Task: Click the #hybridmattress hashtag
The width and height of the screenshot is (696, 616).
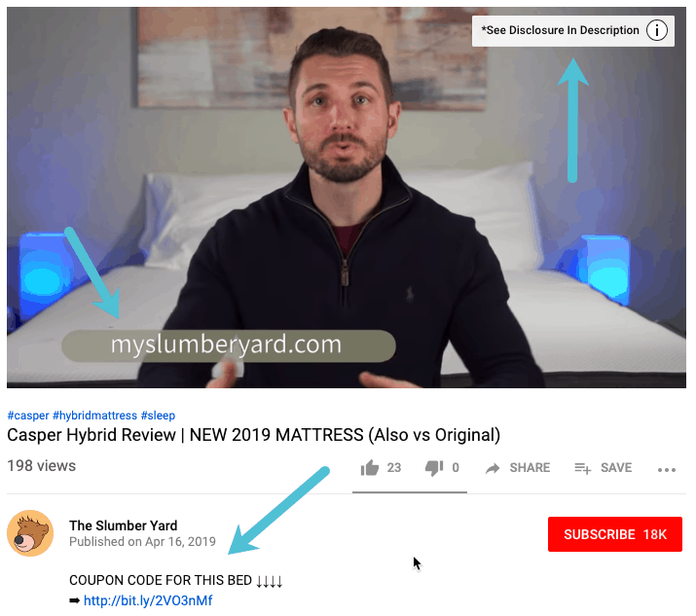Action: pos(95,416)
